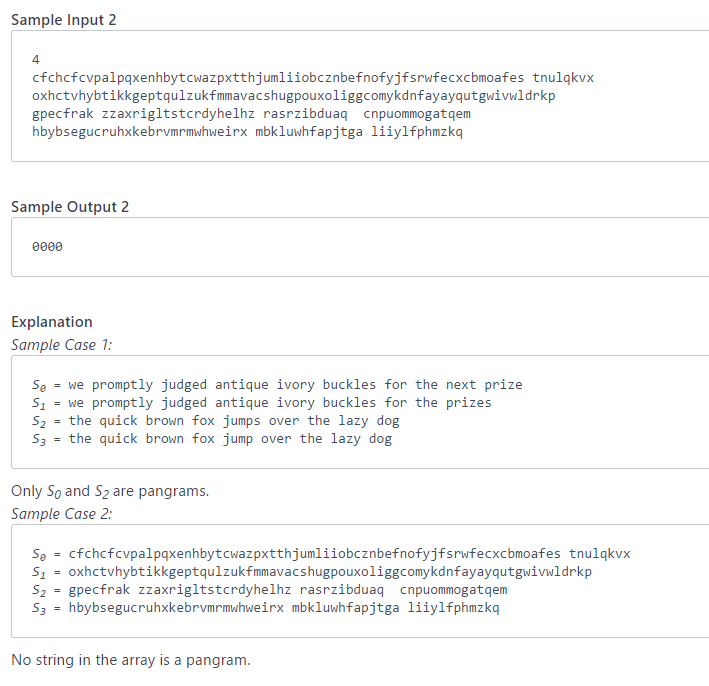
Task: Click the S1 line ending with "the prizes"
Action: [x=262, y=402]
